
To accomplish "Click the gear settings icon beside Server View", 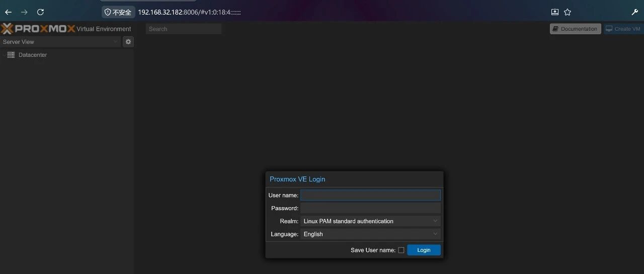I will [x=128, y=42].
